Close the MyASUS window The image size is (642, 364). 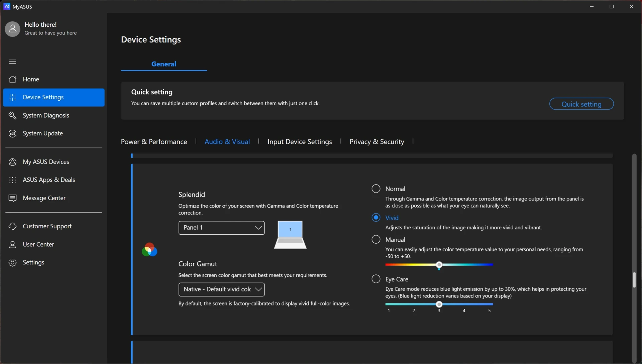[631, 6]
